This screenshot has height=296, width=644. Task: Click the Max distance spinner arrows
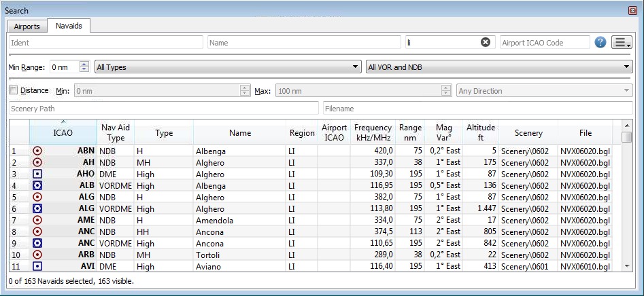click(x=446, y=90)
